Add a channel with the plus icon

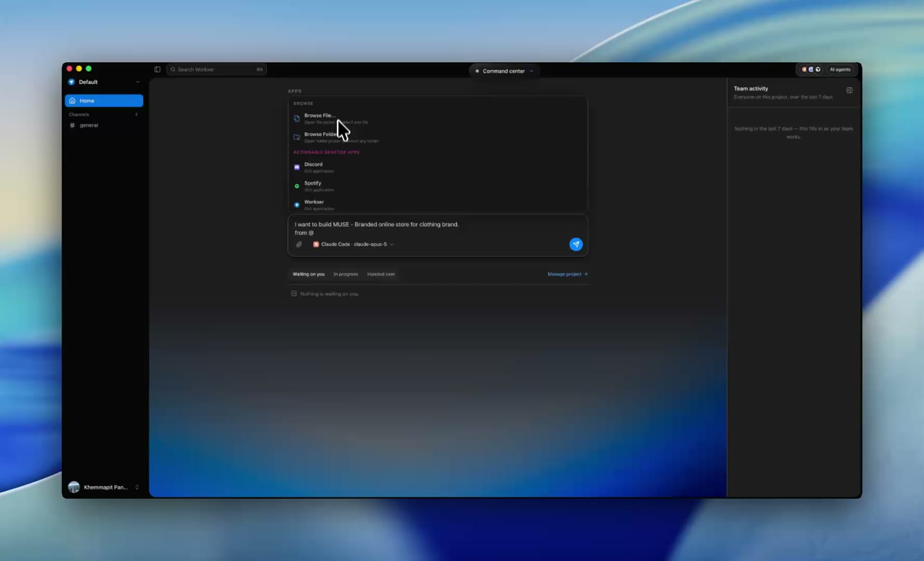point(136,114)
